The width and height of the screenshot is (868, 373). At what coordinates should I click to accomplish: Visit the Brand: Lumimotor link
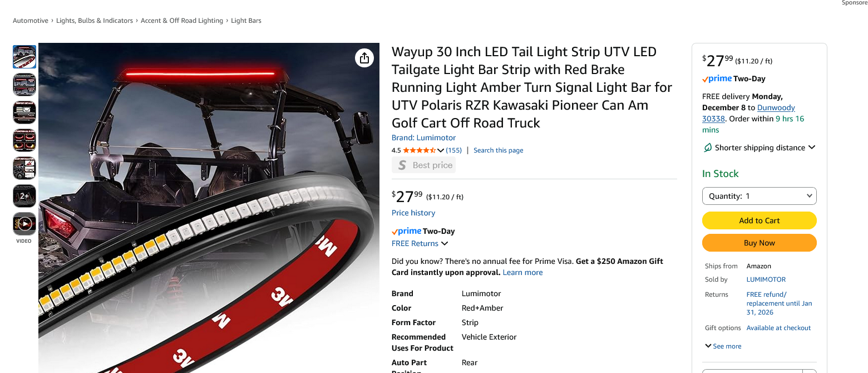point(423,138)
